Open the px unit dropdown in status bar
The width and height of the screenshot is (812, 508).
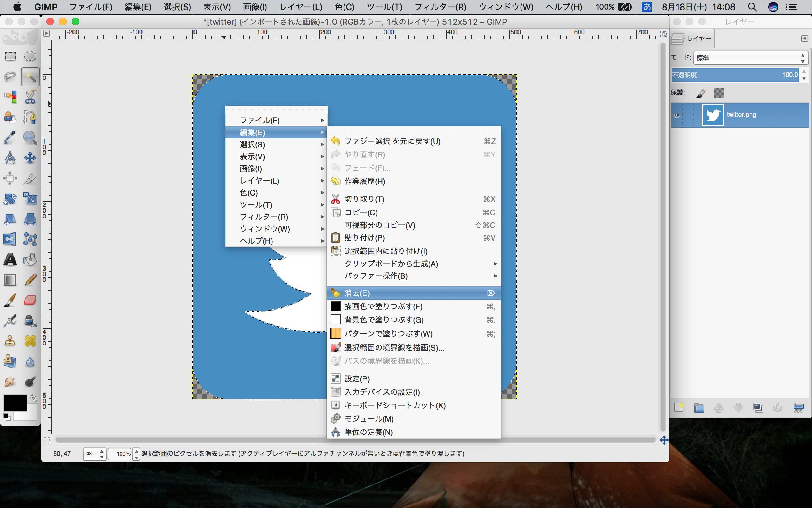tap(95, 454)
